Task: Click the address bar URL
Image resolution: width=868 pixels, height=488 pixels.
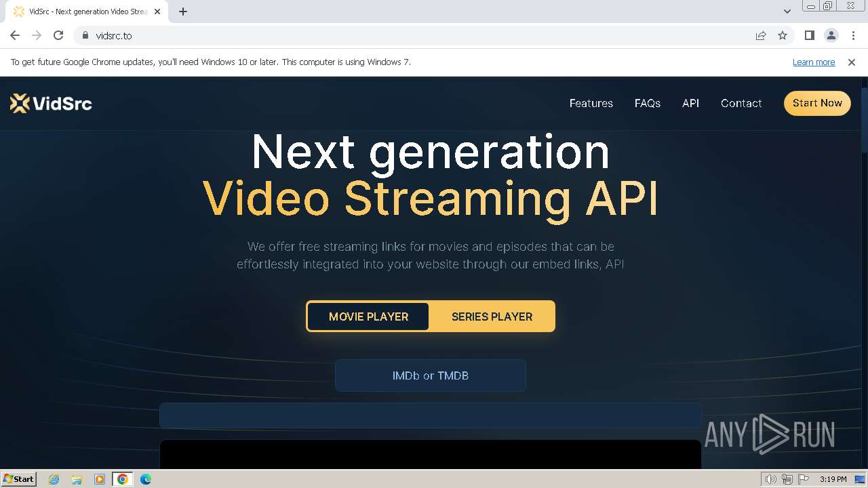Action: coord(114,35)
